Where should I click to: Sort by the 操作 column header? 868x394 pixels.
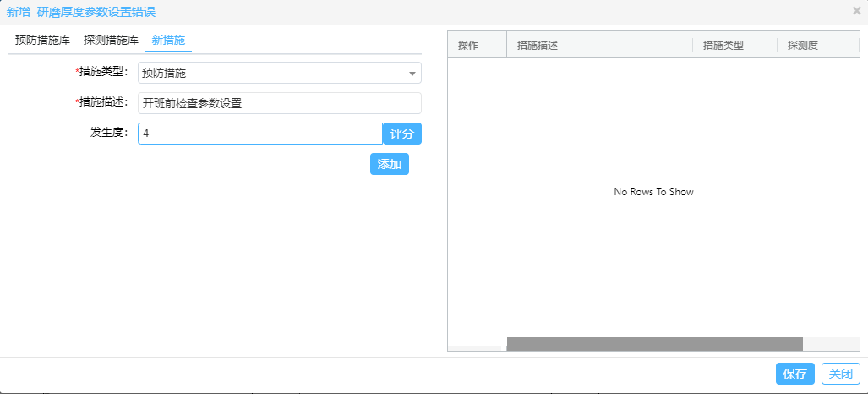point(468,46)
